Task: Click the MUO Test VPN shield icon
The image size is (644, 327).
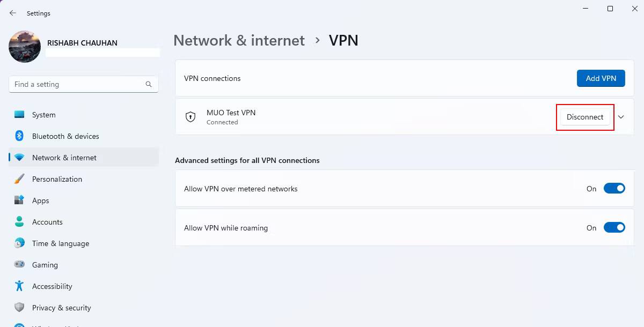Action: (191, 117)
